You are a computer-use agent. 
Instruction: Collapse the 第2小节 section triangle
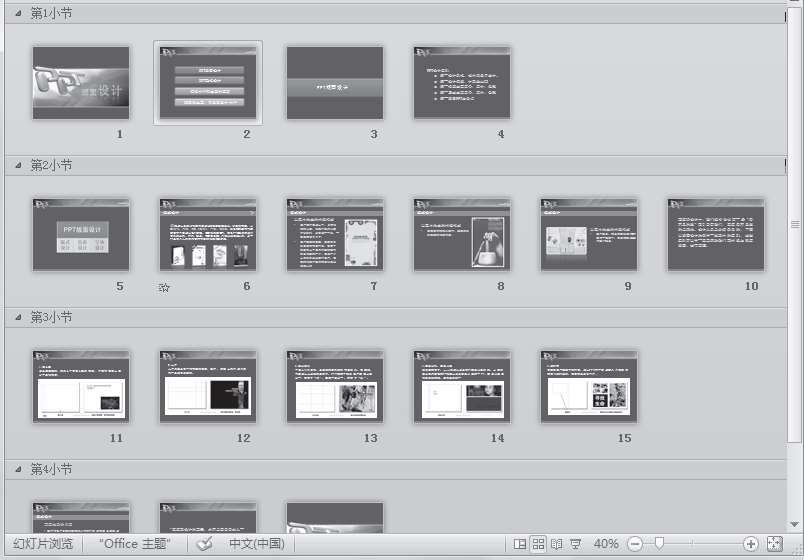coord(18,165)
